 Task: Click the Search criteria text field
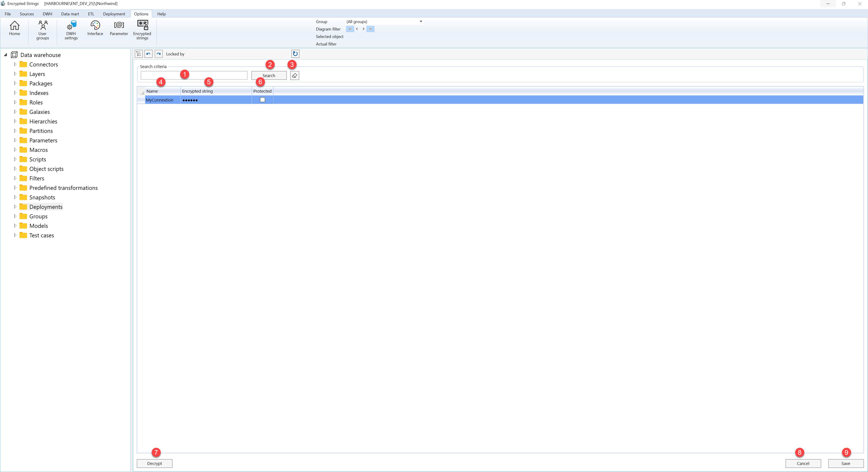click(x=194, y=76)
